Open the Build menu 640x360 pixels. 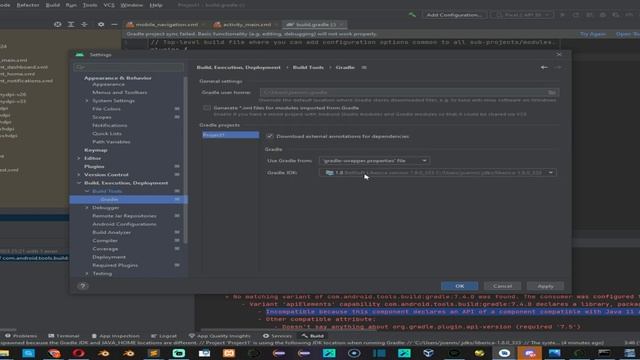point(53,5)
